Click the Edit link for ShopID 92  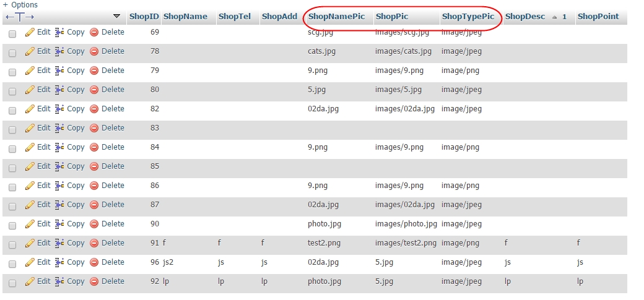tap(43, 281)
